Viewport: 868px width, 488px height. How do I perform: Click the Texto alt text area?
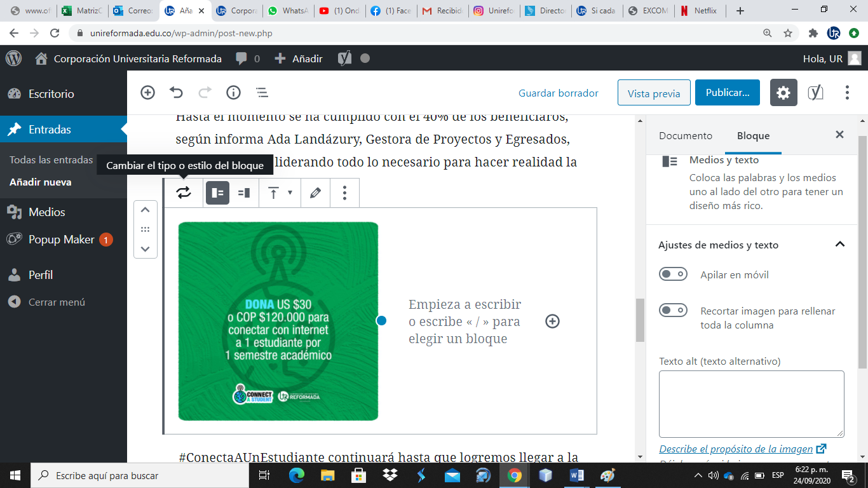(x=752, y=404)
